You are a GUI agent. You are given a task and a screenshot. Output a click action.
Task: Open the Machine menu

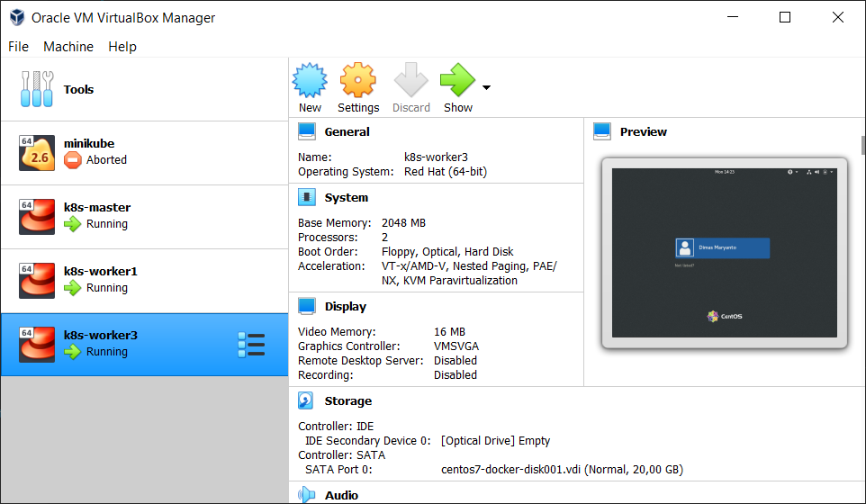(x=68, y=47)
